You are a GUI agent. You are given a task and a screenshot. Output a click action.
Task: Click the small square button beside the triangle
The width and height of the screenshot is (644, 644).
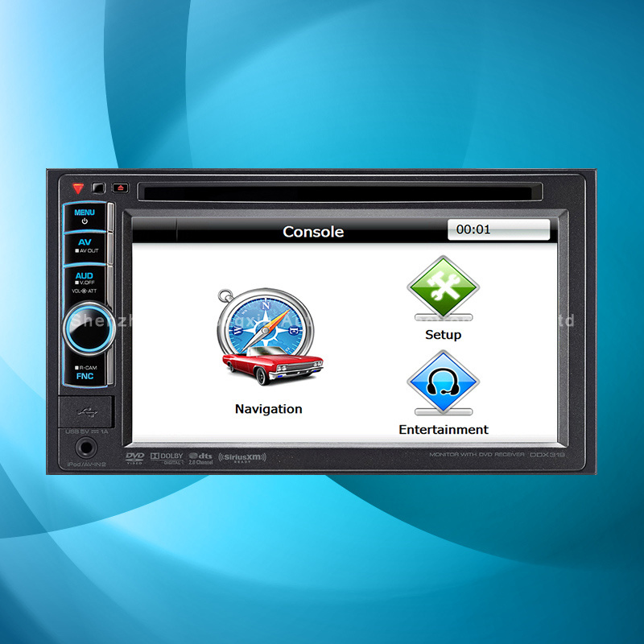(98, 188)
